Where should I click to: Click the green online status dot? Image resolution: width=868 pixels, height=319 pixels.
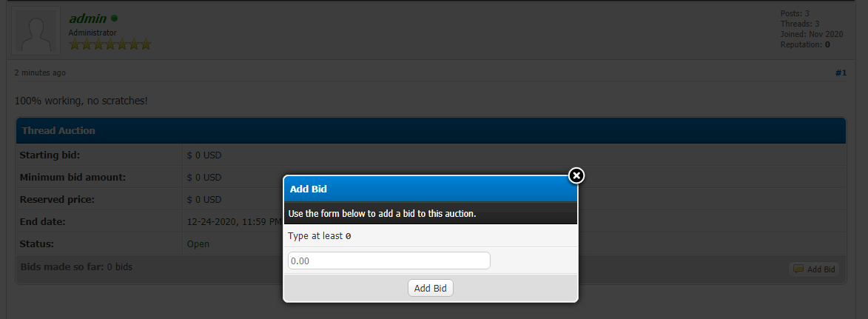coord(115,18)
